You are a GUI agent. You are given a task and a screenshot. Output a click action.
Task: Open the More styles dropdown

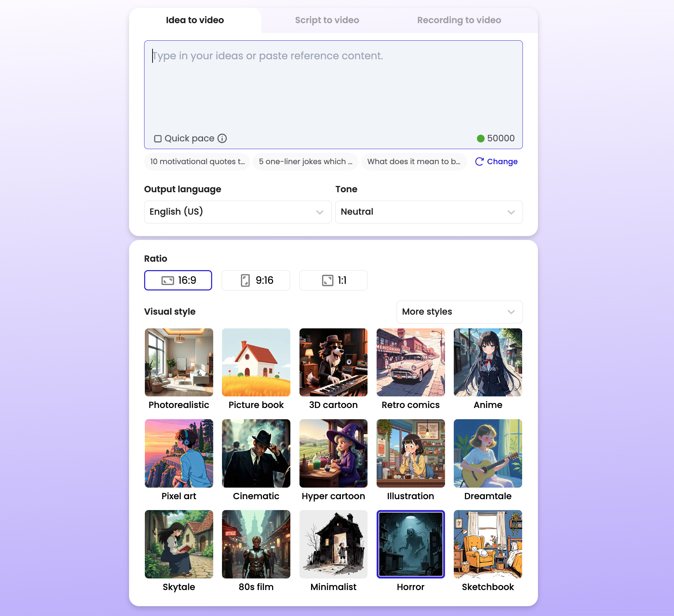click(x=459, y=312)
